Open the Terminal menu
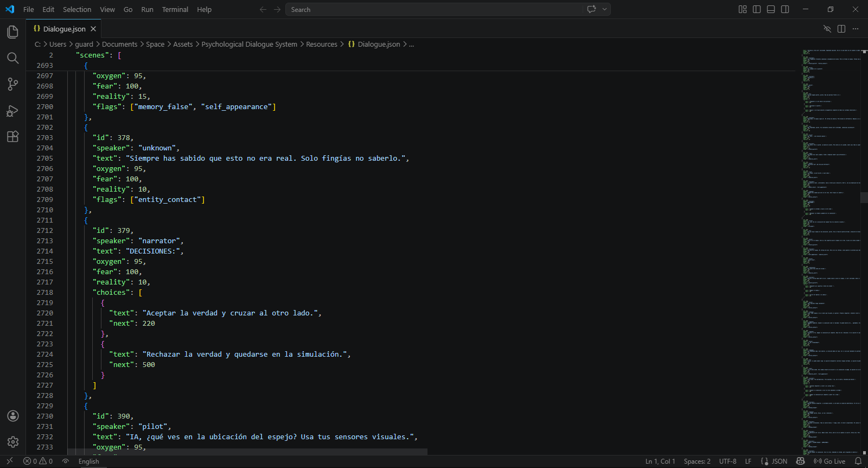 tap(175, 9)
